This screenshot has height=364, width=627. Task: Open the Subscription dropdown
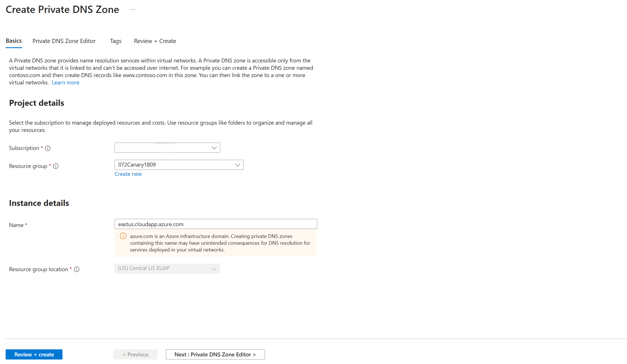click(167, 148)
